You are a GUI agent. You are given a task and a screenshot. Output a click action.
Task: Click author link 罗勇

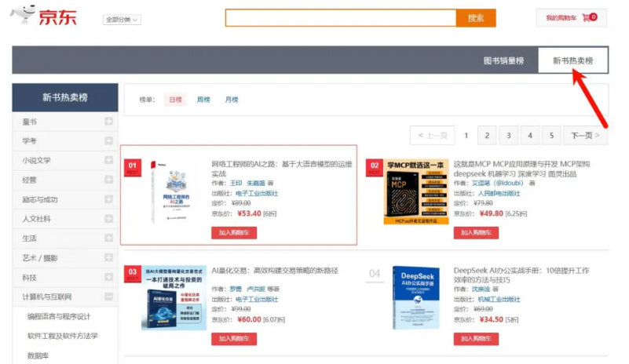click(x=236, y=289)
